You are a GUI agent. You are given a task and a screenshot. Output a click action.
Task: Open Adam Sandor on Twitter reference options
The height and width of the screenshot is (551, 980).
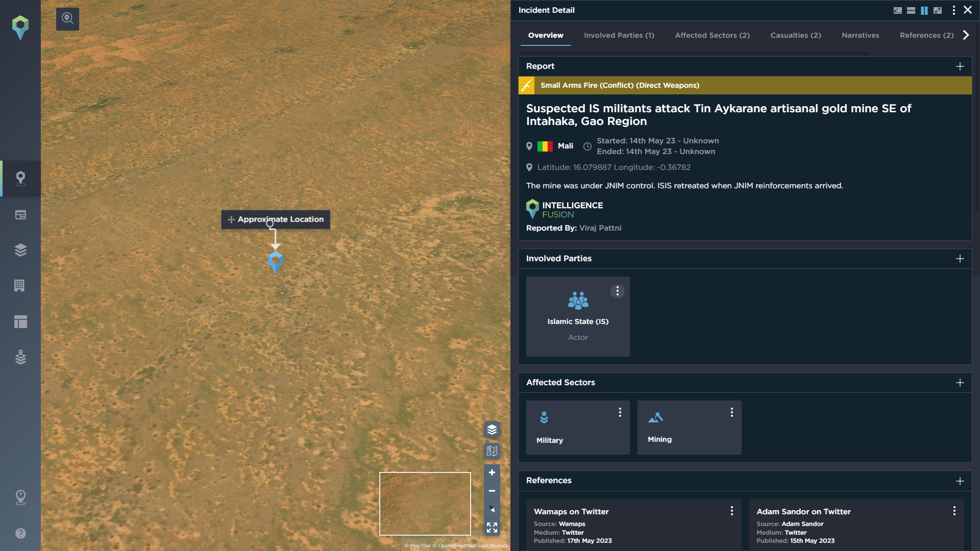[x=954, y=511]
